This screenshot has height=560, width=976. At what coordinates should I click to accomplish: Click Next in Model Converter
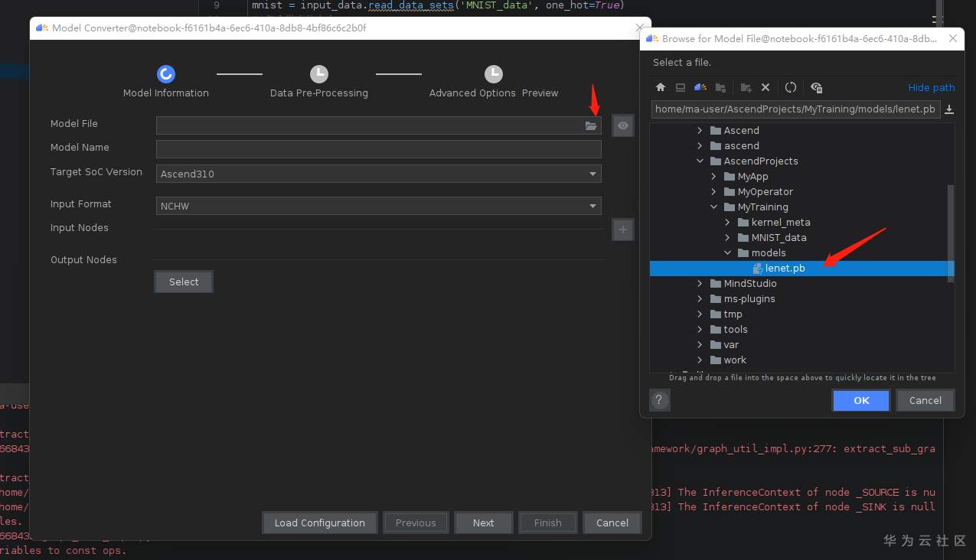483,523
